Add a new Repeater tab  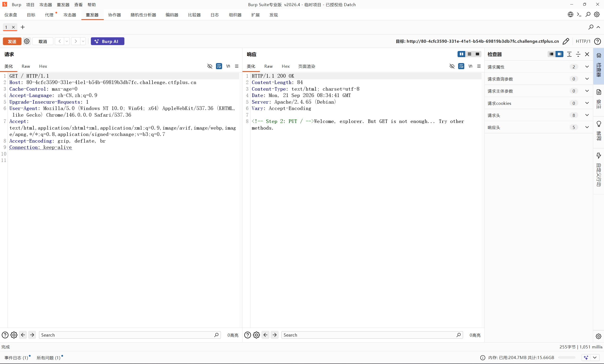pyautogui.click(x=23, y=27)
